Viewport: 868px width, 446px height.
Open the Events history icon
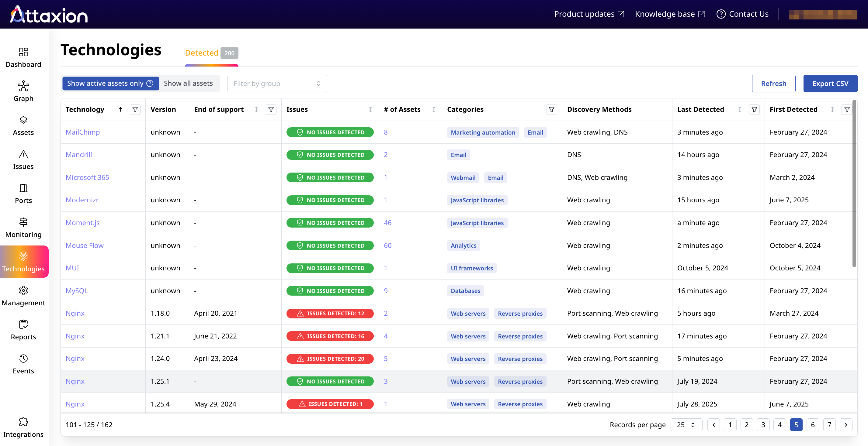pyautogui.click(x=23, y=359)
